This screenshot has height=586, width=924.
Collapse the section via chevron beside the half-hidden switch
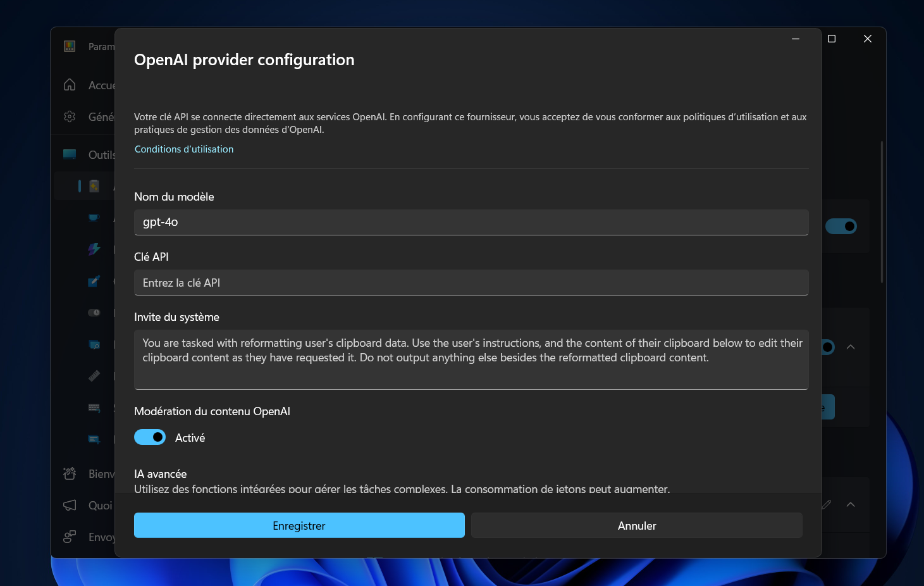point(851,347)
